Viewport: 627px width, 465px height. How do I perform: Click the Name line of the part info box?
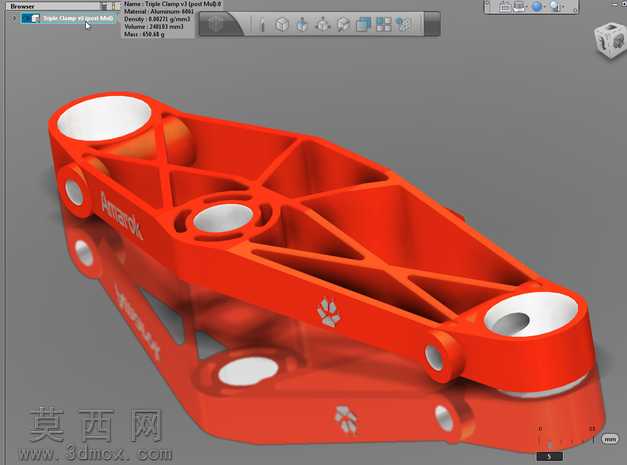coord(172,4)
